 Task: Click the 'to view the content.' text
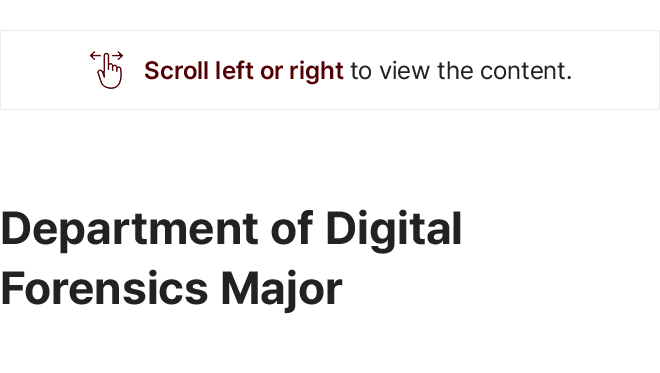tap(461, 71)
